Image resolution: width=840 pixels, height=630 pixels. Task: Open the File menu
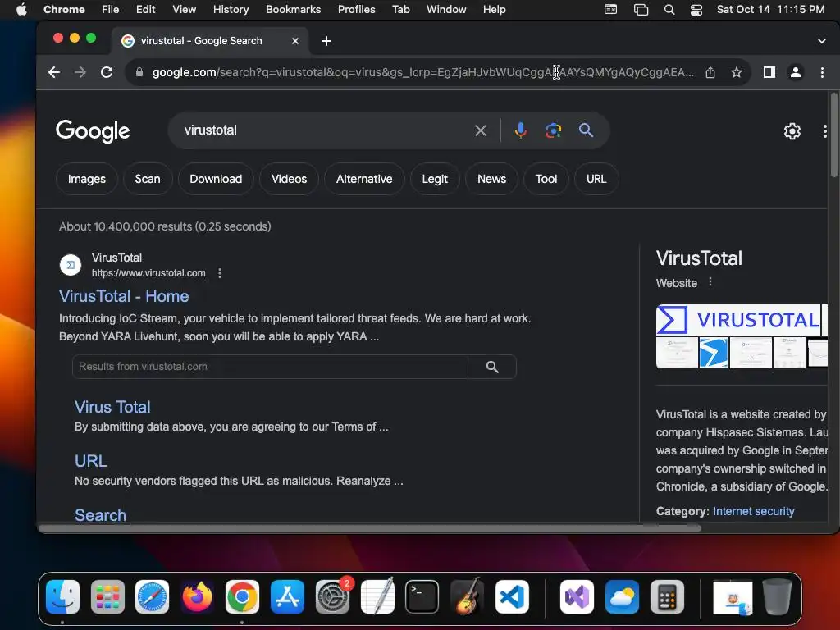111,10
